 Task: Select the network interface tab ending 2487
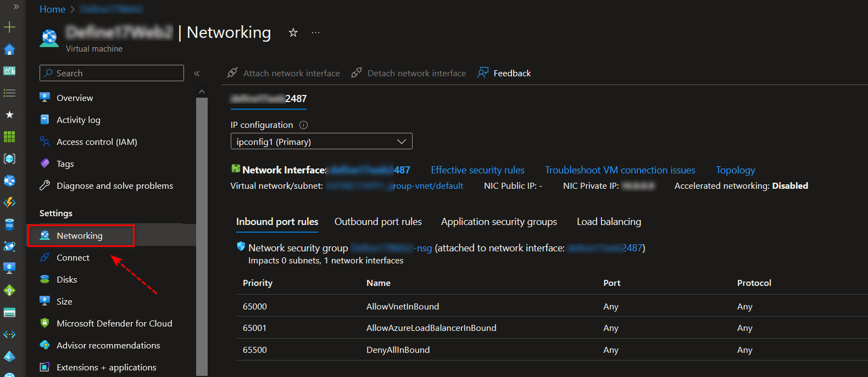pyautogui.click(x=269, y=99)
